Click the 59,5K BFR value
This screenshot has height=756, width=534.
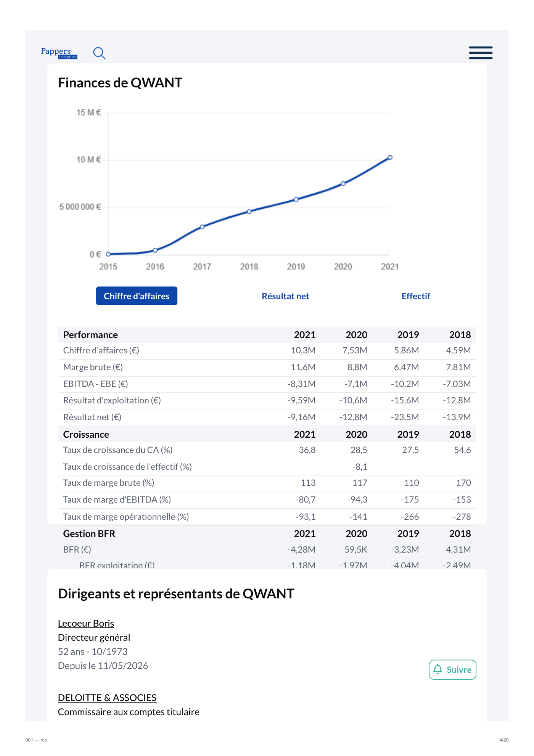coord(356,550)
